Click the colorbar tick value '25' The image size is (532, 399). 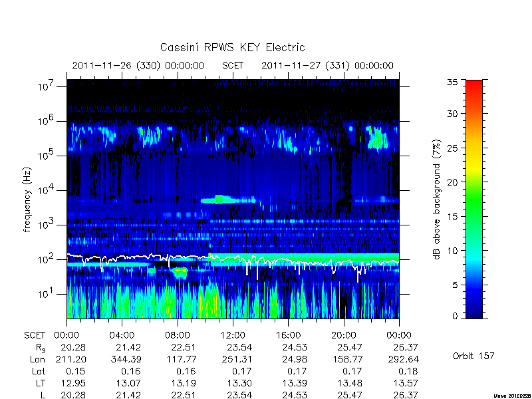[x=452, y=148]
